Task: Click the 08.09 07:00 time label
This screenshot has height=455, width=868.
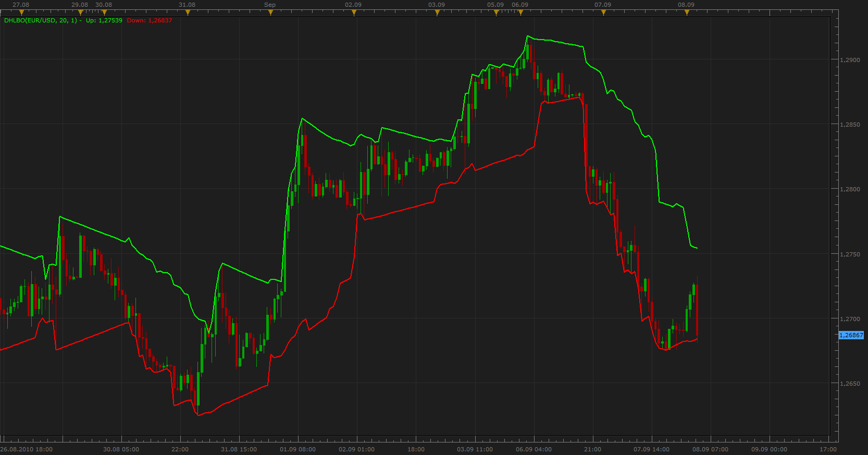Action: [x=710, y=449]
